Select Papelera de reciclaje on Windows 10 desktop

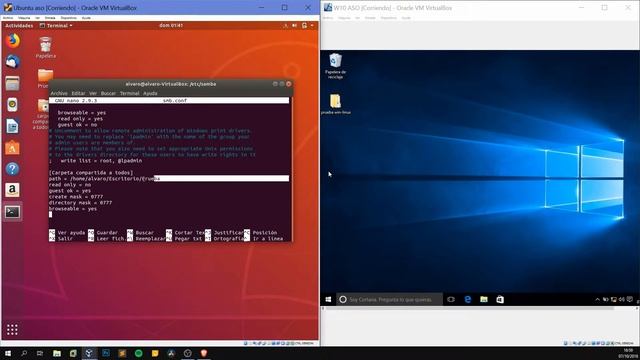click(335, 65)
